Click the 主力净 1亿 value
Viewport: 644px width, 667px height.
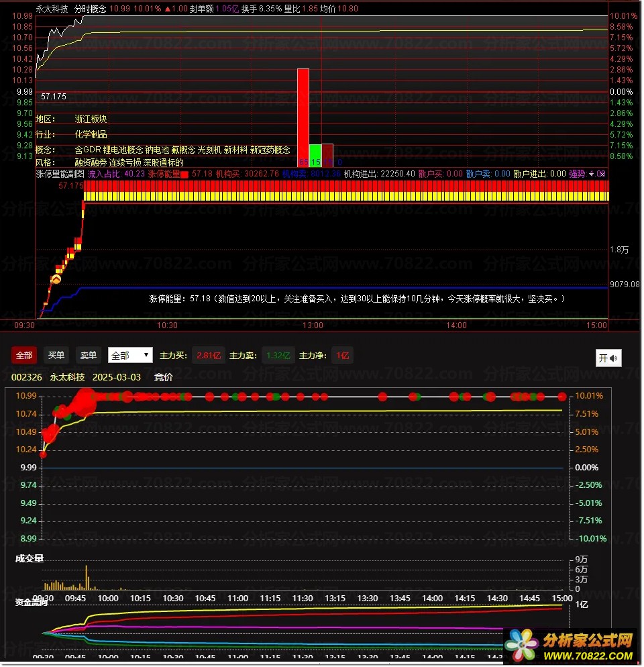[x=342, y=356]
